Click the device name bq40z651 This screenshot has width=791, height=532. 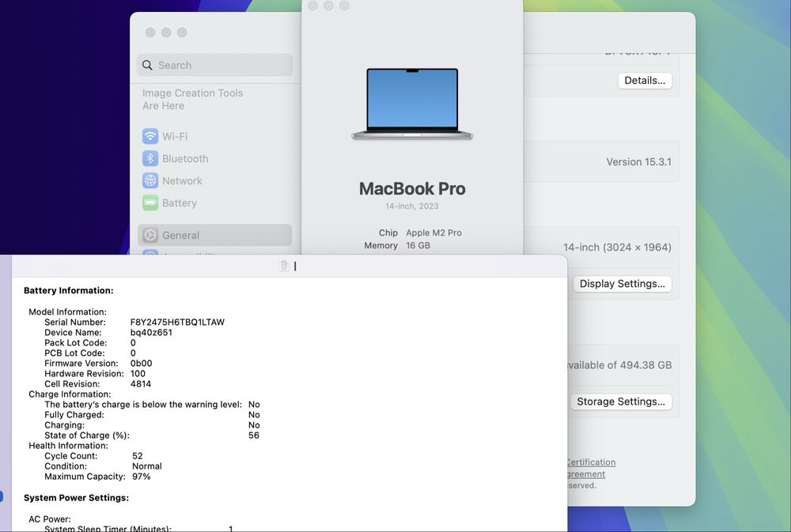(x=151, y=333)
